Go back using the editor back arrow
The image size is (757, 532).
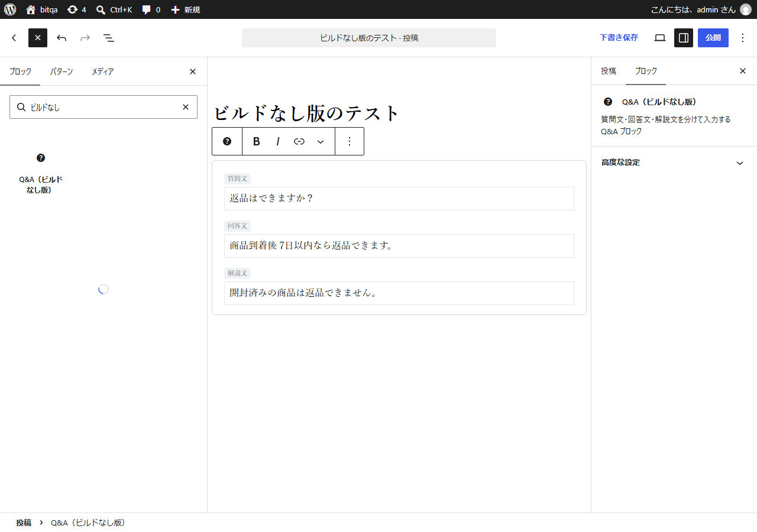pos(14,38)
